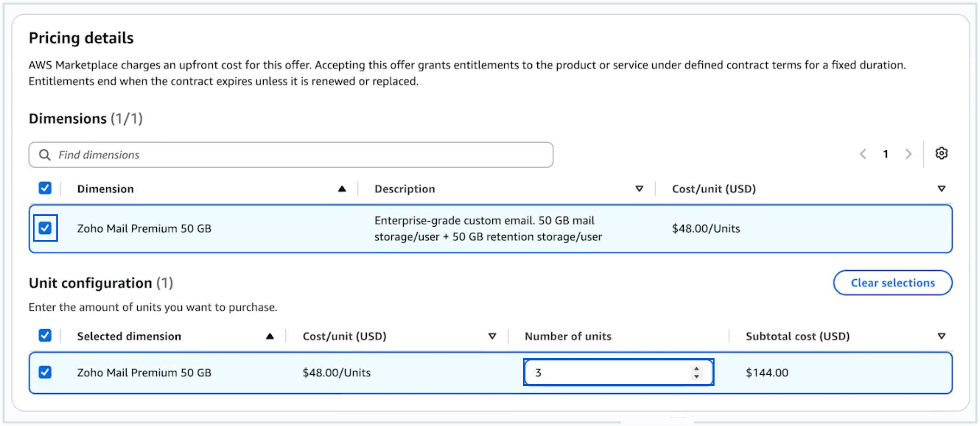Click the Number of units input field
The image size is (980, 426).
tap(619, 372)
